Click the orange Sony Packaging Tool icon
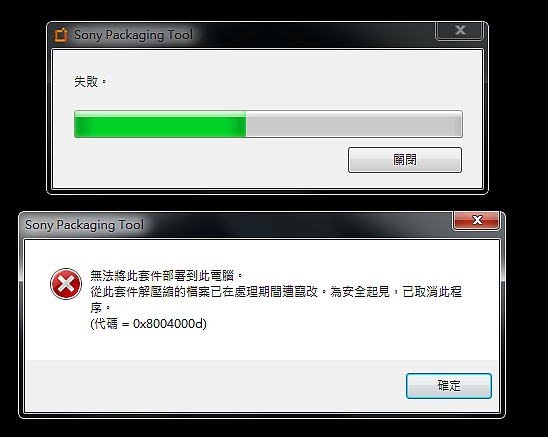This screenshot has height=437, width=548. (61, 35)
